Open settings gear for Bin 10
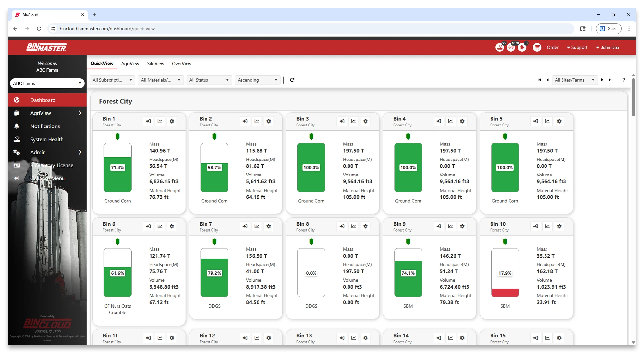Viewport: 644px width, 353px height. [559, 226]
